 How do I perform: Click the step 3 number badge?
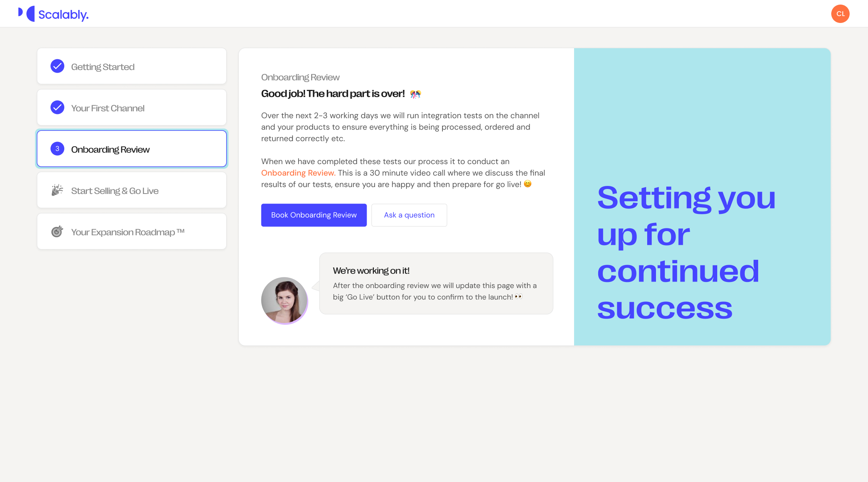pyautogui.click(x=57, y=149)
